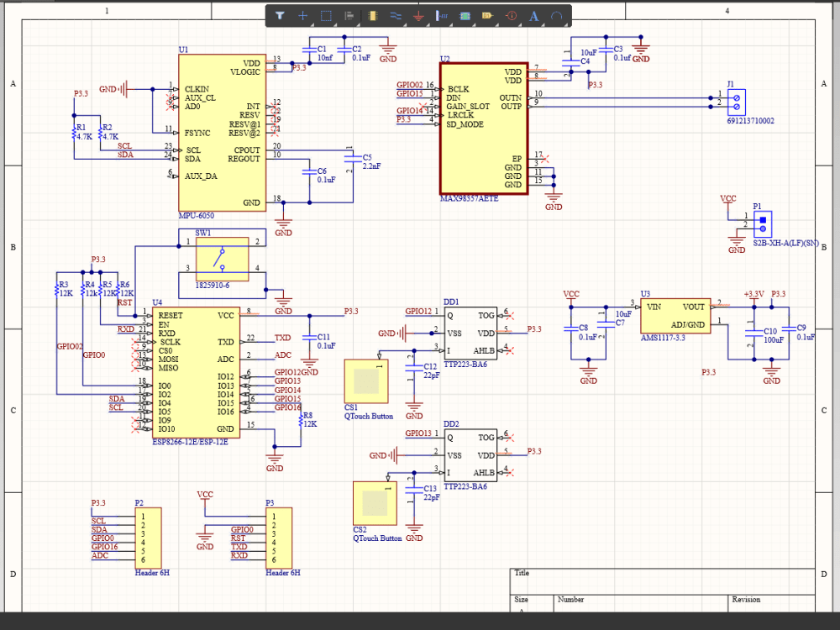Click the MPU-6050 part name text
840x630 pixels.
(196, 215)
